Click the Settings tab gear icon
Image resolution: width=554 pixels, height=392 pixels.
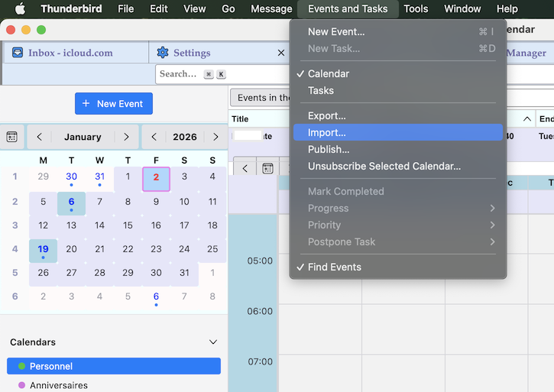pyautogui.click(x=163, y=53)
